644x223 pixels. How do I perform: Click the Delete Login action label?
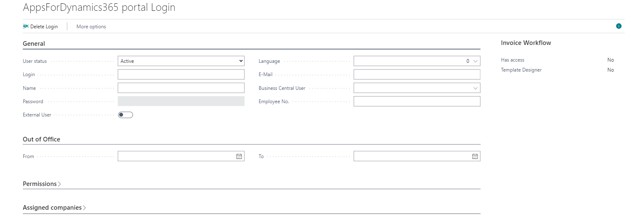(x=44, y=27)
